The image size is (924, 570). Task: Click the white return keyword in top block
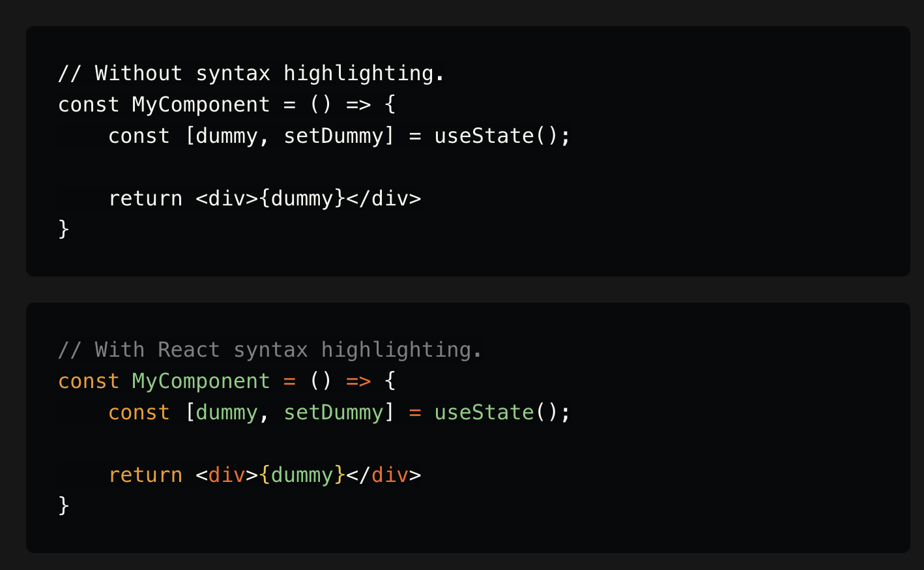(x=145, y=198)
